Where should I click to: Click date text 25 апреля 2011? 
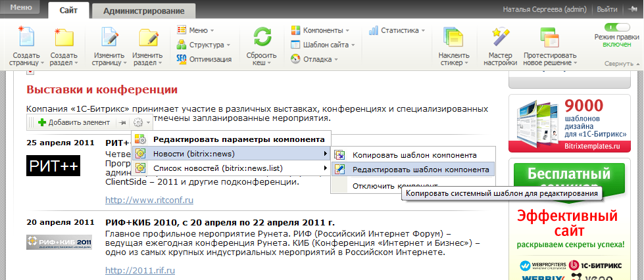click(61, 143)
